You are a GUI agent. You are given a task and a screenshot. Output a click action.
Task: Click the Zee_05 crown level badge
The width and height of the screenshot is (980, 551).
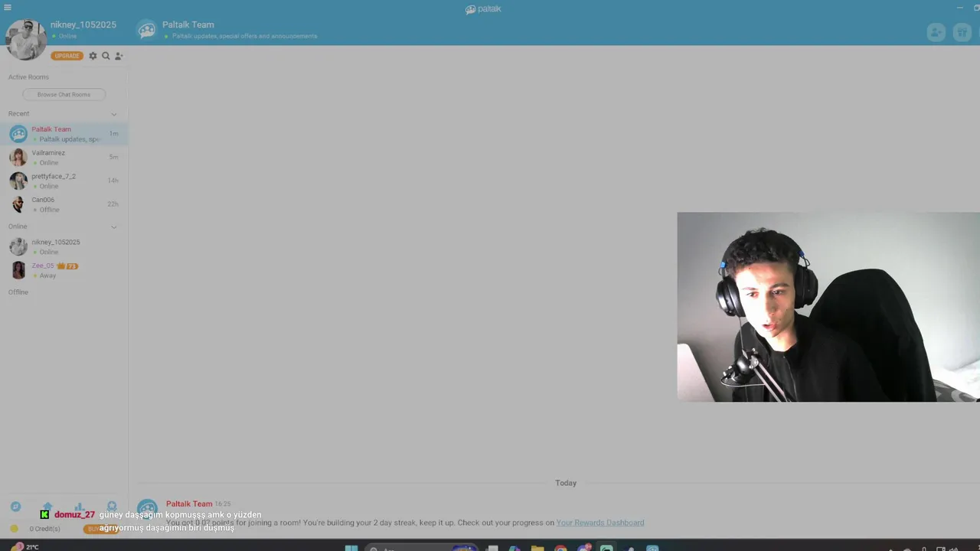click(67, 266)
